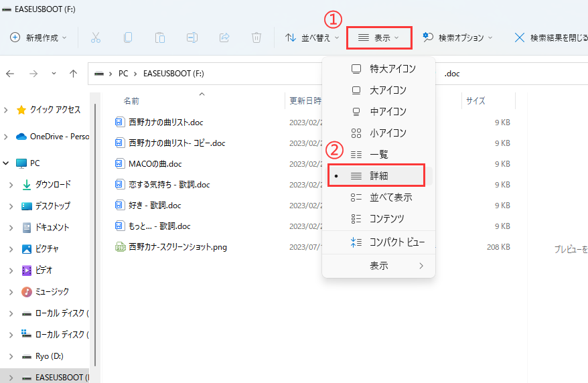Click the sidebar vertical scrollbar
This screenshot has height=383, width=588.
[95, 234]
